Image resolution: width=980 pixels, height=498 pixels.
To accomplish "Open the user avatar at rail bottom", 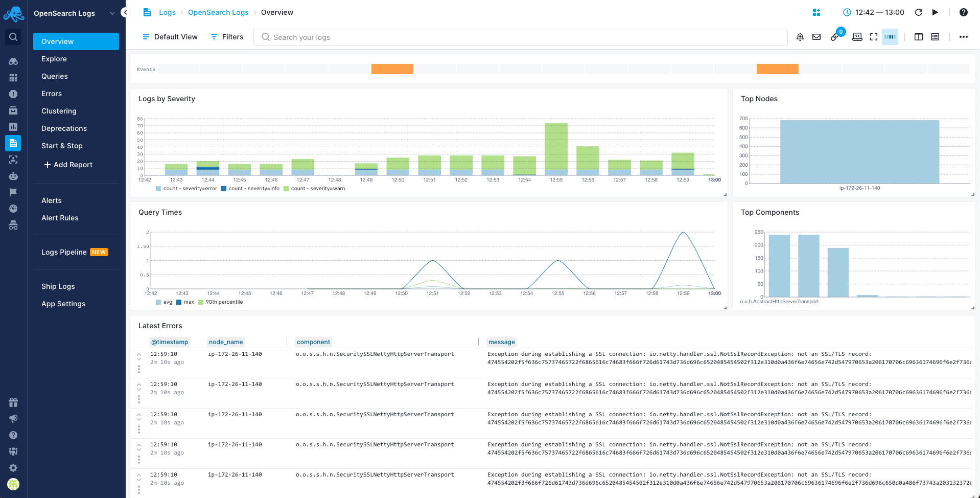I will pyautogui.click(x=13, y=484).
